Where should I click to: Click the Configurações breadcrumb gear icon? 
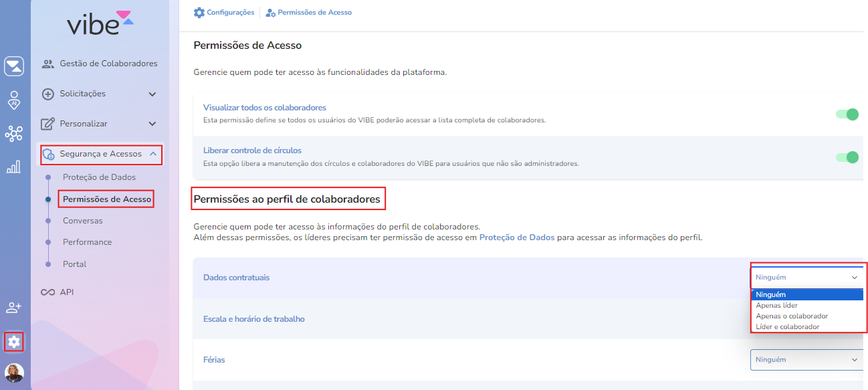click(199, 12)
